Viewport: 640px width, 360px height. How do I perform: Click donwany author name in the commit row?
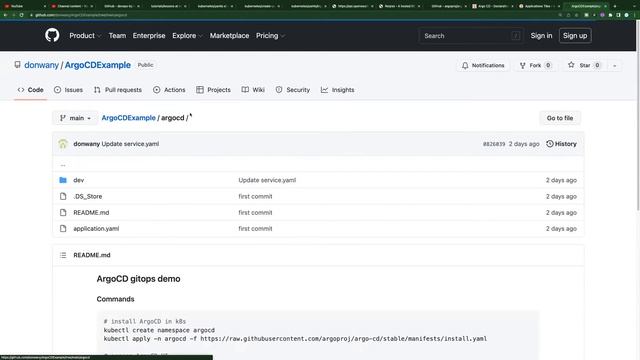[x=87, y=144]
